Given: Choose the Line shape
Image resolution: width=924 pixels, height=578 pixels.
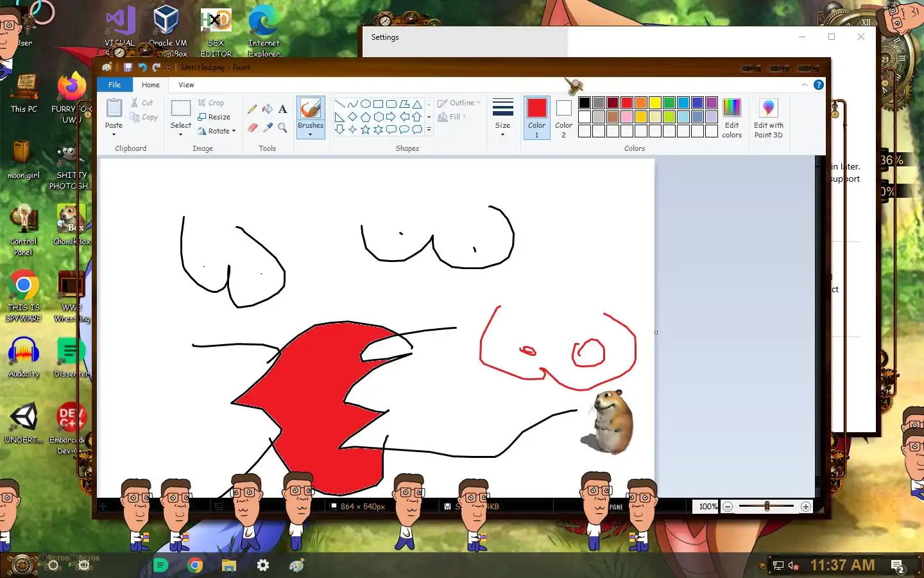Looking at the screenshot, I should tap(339, 104).
